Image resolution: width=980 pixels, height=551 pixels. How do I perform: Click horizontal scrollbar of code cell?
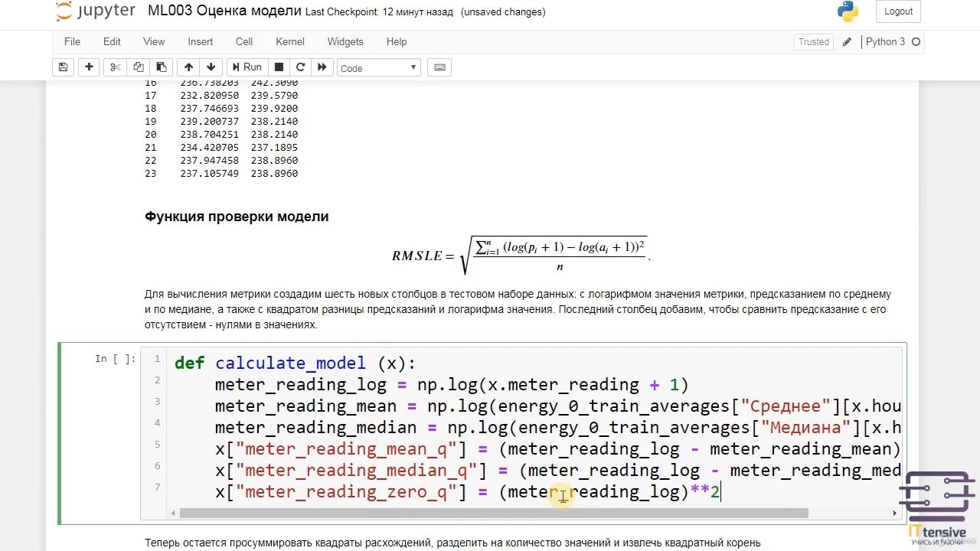point(494,513)
